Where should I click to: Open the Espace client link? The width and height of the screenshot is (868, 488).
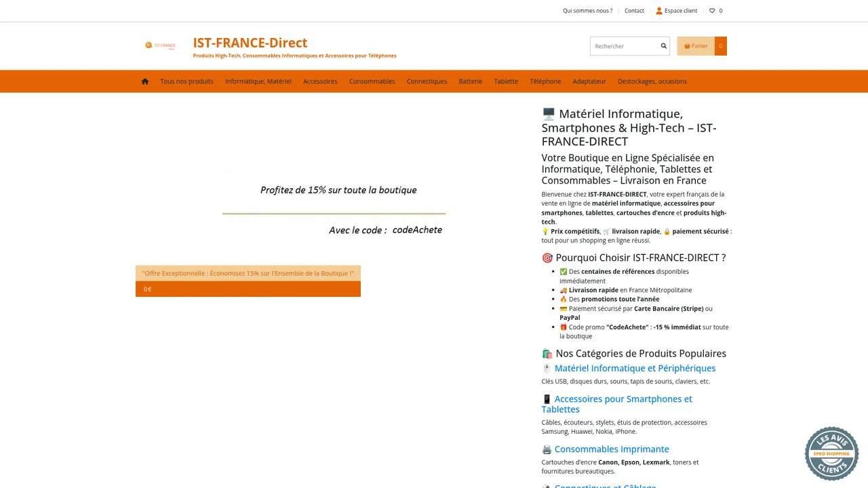pos(681,11)
